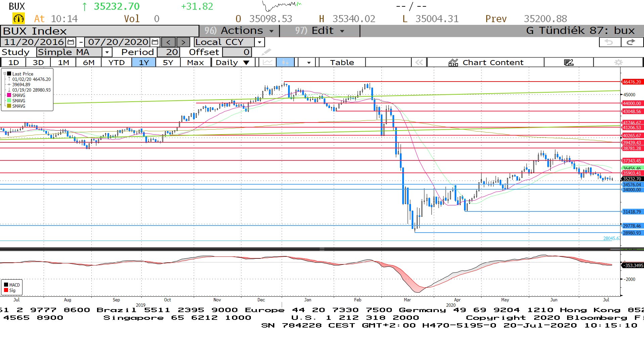Click the olive SMAVG color swatch
The image size is (644, 344).
(x=9, y=106)
